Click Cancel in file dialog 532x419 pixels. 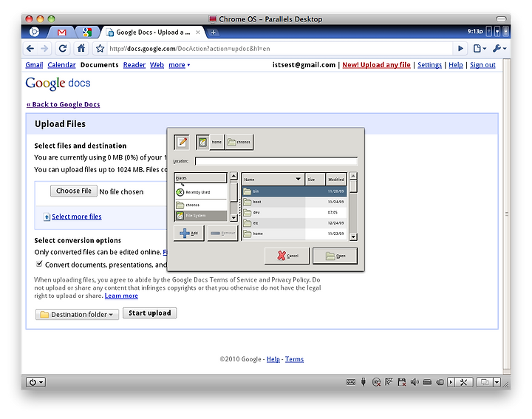point(287,256)
